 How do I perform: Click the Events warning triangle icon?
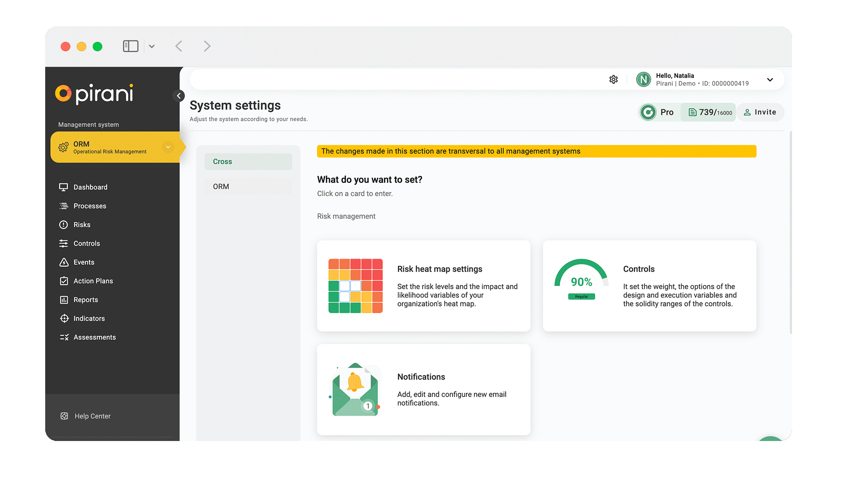point(64,262)
